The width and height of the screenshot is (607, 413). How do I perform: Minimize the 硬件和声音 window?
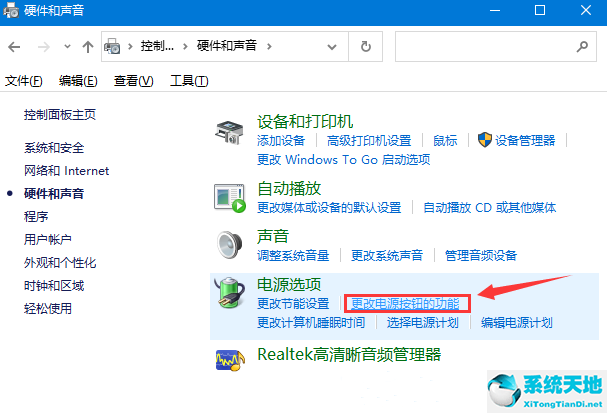(x=495, y=10)
